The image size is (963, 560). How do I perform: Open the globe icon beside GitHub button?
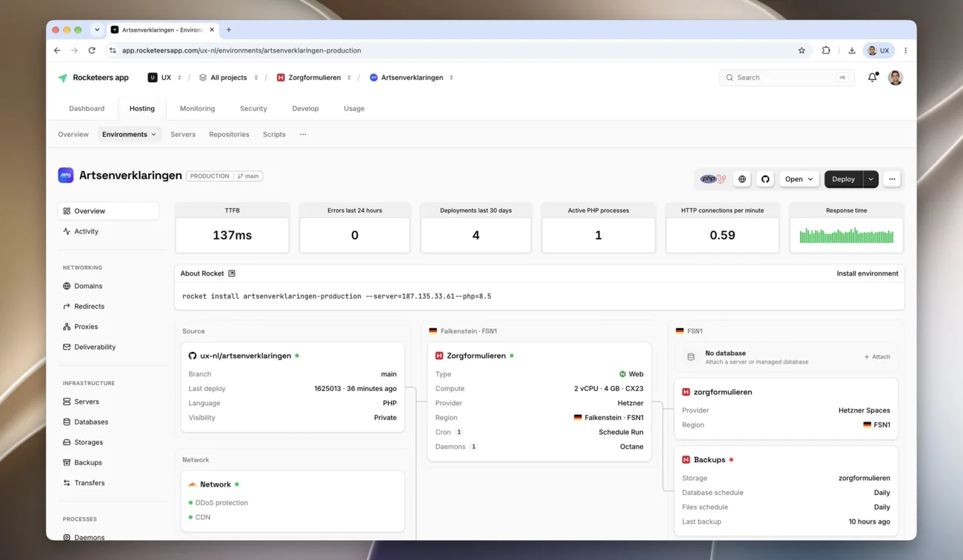point(742,179)
